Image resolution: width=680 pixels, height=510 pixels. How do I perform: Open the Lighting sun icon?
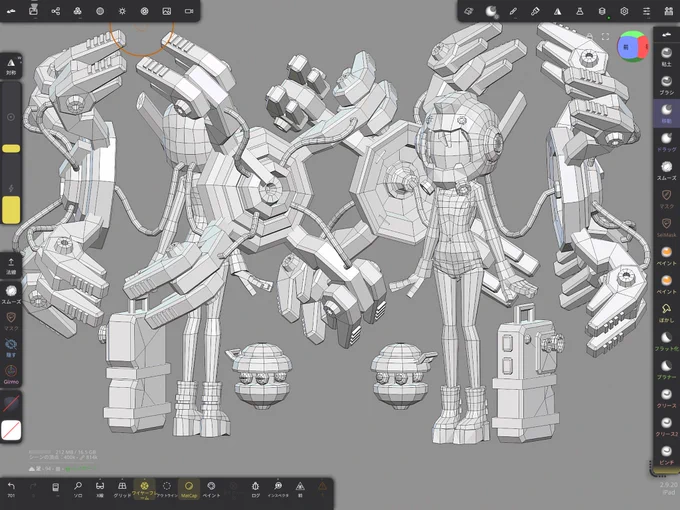[x=122, y=11]
